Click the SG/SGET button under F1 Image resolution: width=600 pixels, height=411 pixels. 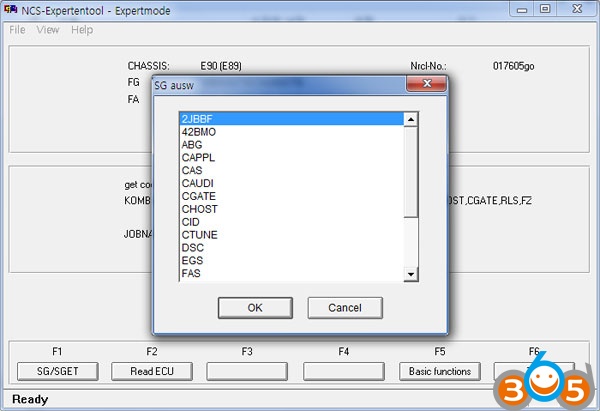click(57, 371)
